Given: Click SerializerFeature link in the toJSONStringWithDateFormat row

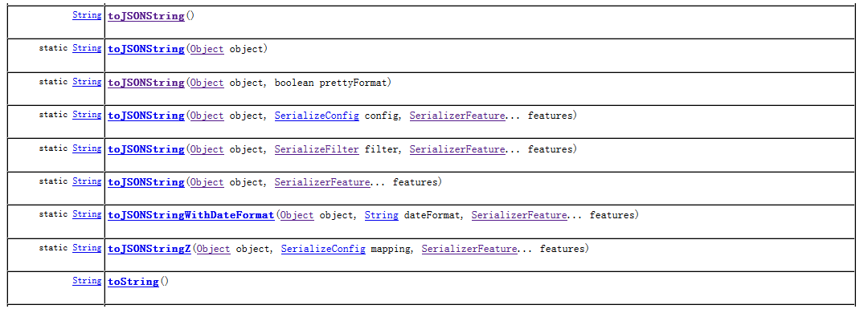Looking at the screenshot, I should click(519, 215).
